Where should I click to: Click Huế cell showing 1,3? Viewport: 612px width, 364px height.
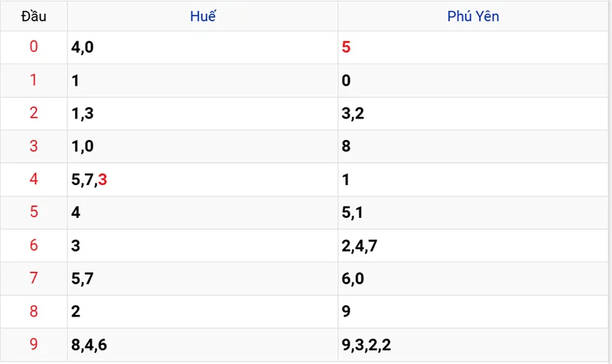pos(81,113)
